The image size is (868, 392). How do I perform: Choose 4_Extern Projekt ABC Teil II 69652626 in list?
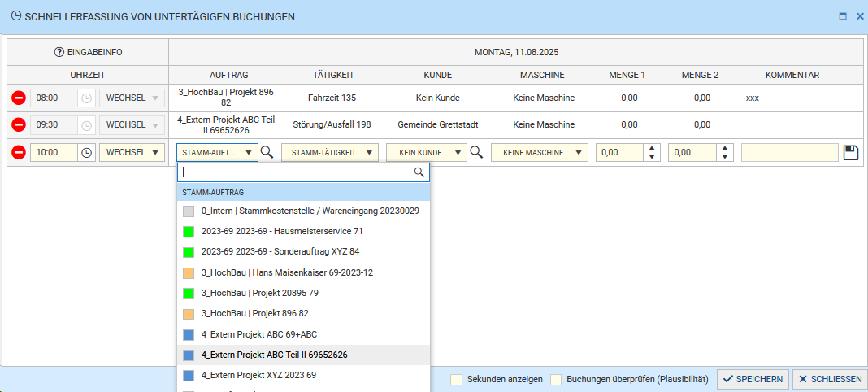tap(303, 355)
